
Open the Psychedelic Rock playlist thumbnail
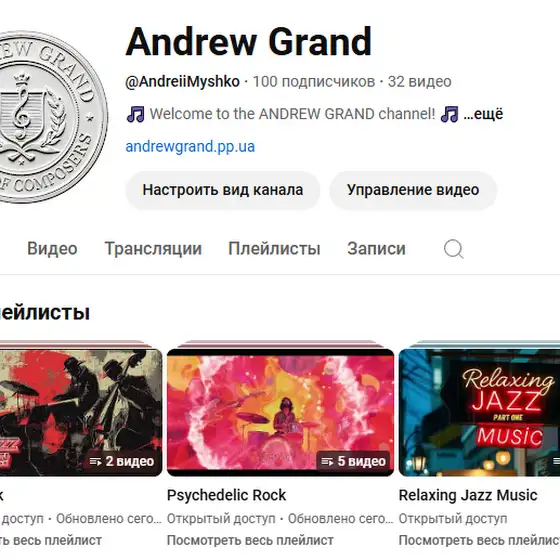click(280, 412)
